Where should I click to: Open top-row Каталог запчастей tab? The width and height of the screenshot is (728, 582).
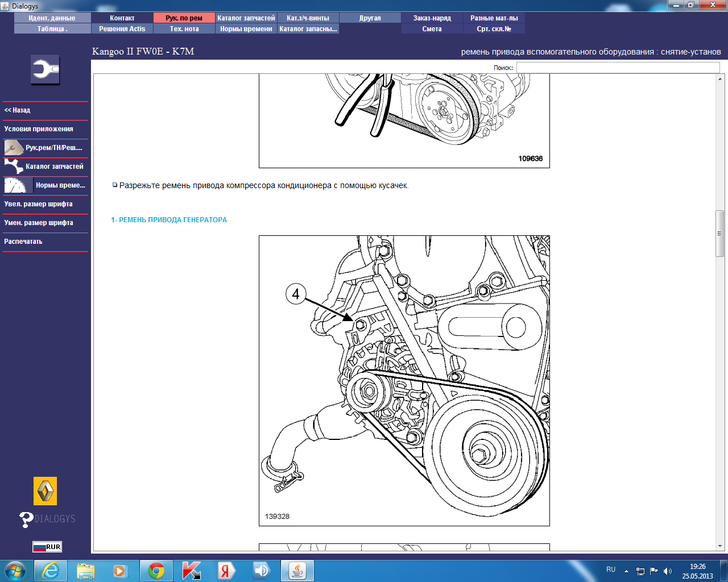pos(246,18)
